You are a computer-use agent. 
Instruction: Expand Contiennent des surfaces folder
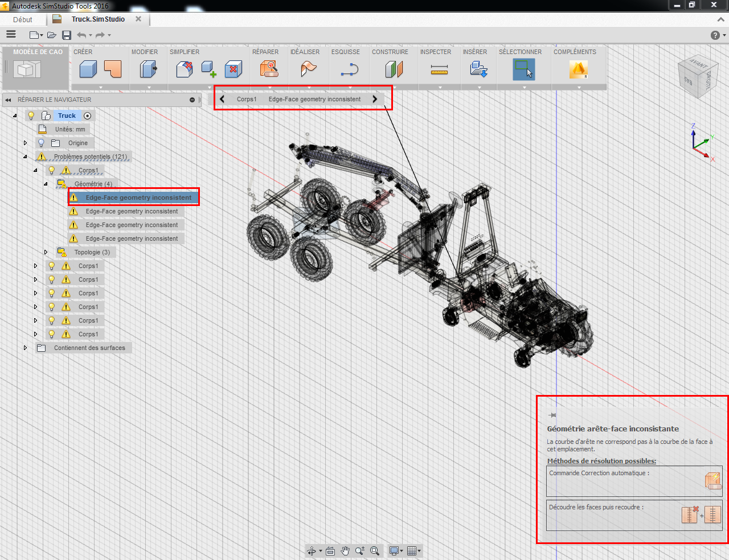point(25,348)
